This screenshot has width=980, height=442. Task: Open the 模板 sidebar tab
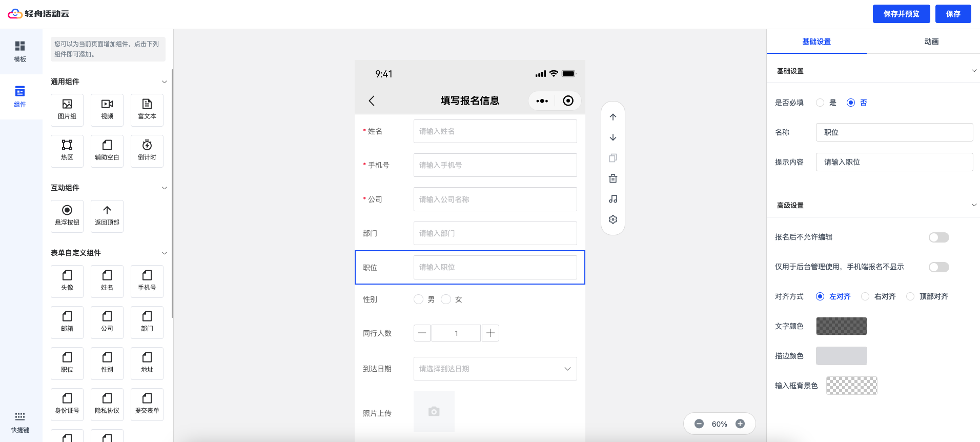point(20,51)
